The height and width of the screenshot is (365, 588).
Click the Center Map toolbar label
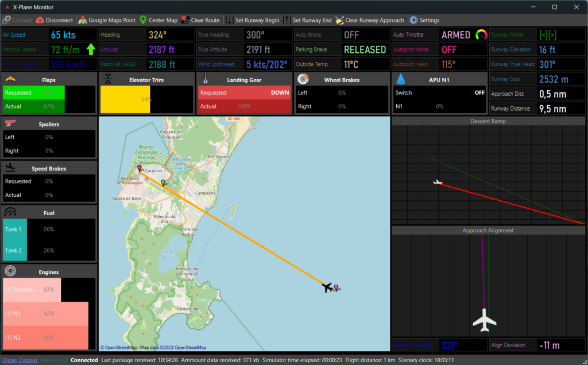tap(163, 20)
